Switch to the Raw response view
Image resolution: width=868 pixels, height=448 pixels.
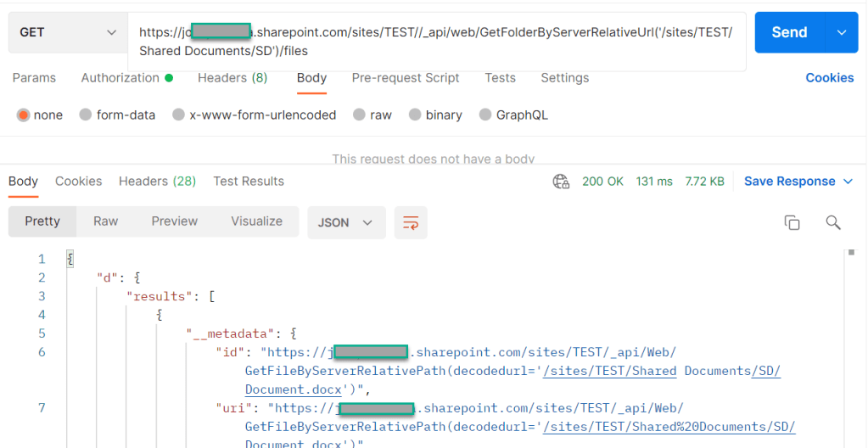(x=105, y=221)
